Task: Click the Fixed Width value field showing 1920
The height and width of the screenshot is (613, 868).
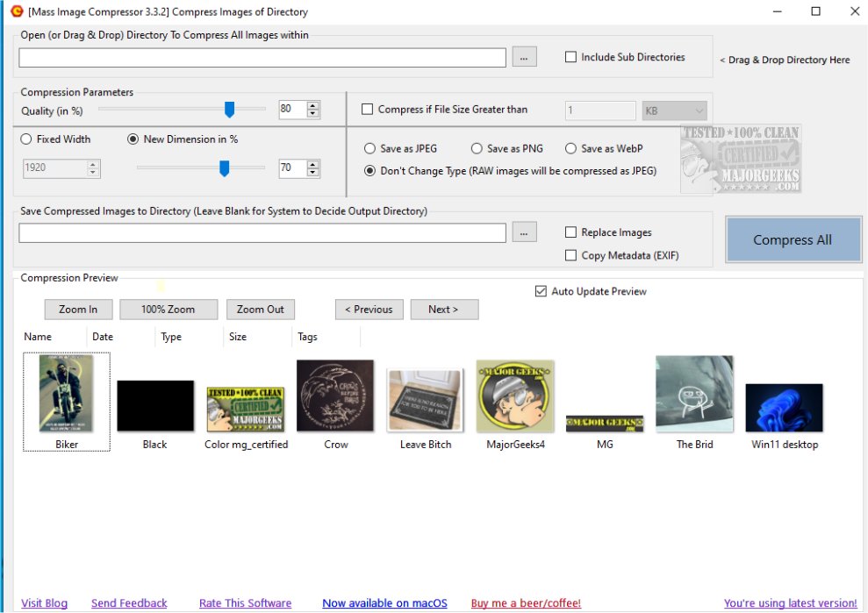Action: pyautogui.click(x=54, y=168)
